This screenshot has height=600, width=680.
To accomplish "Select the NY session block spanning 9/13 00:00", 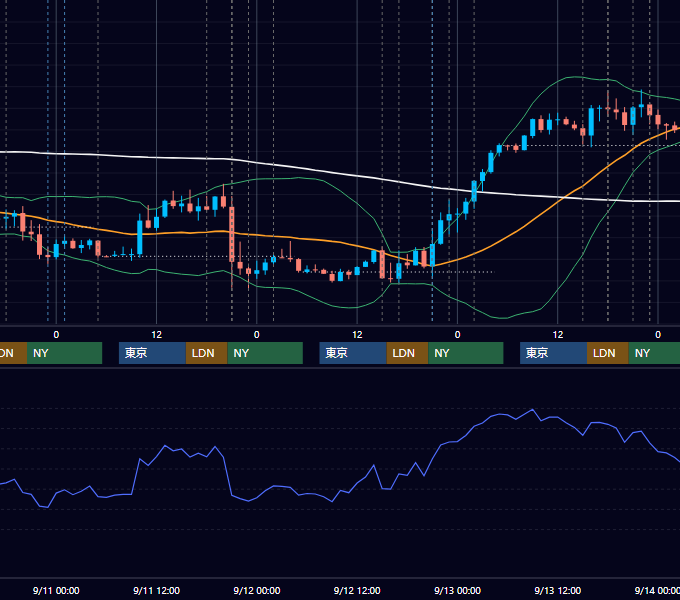I will coord(466,353).
